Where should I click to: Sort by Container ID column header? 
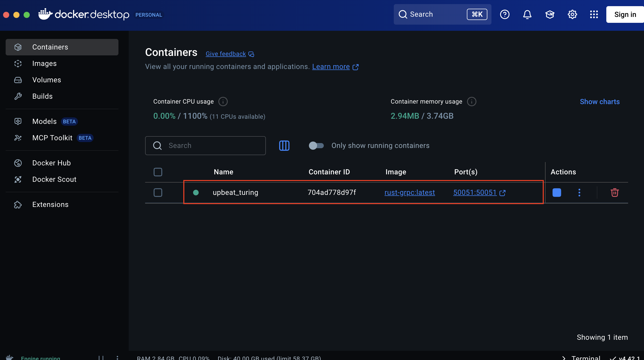point(329,172)
